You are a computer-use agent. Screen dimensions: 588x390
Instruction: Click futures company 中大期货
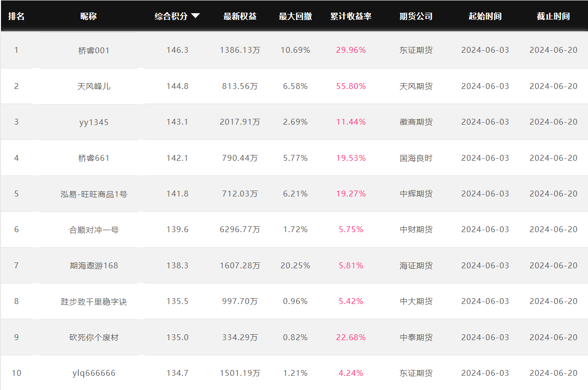pyautogui.click(x=416, y=301)
